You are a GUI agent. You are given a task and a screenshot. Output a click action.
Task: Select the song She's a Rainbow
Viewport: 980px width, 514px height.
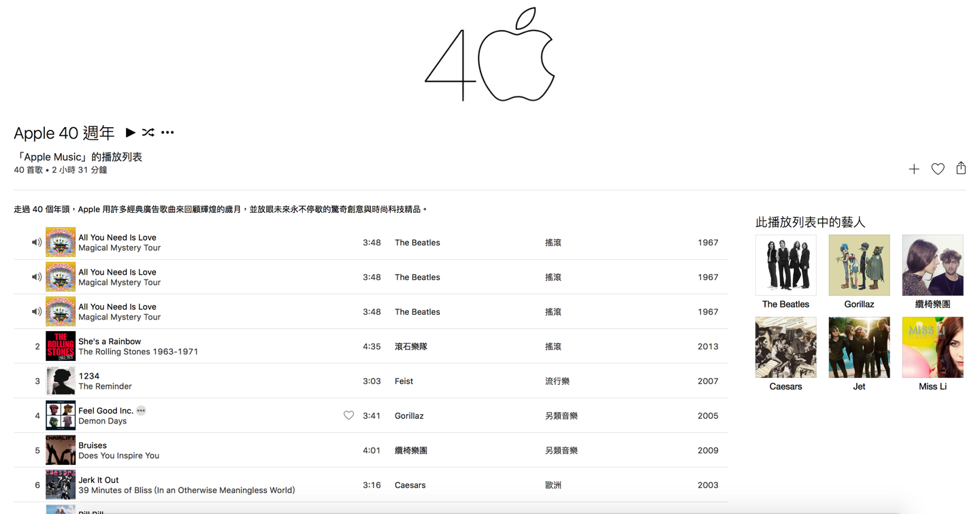coord(110,341)
